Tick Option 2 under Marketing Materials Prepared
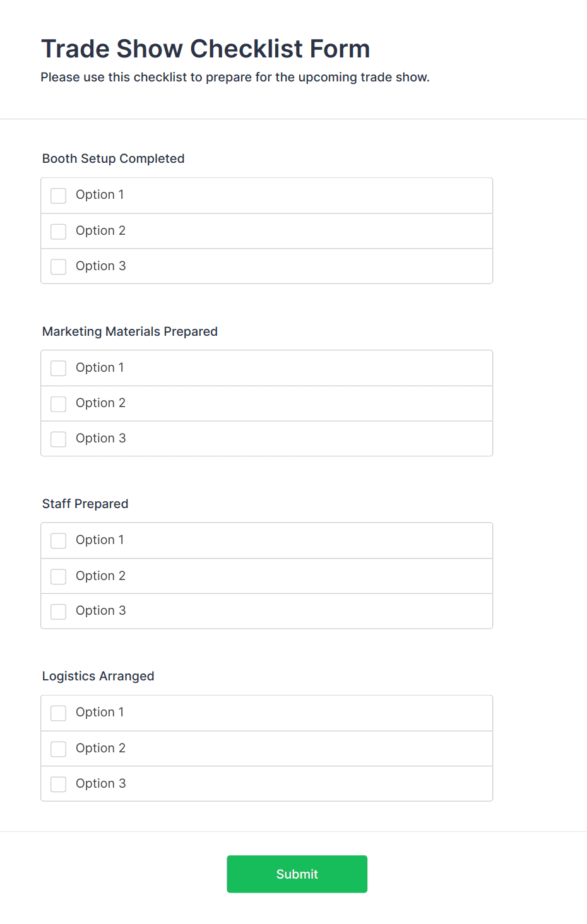Viewport: 587px width, 924px height. click(x=59, y=404)
